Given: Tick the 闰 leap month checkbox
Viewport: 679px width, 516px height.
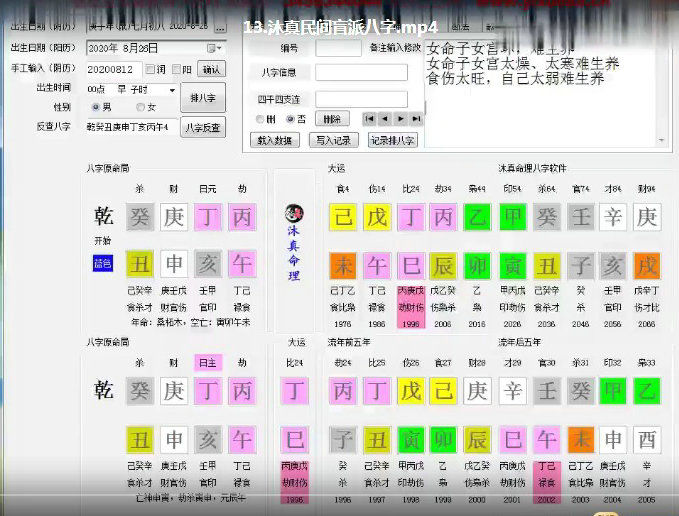Looking at the screenshot, I should [150, 69].
